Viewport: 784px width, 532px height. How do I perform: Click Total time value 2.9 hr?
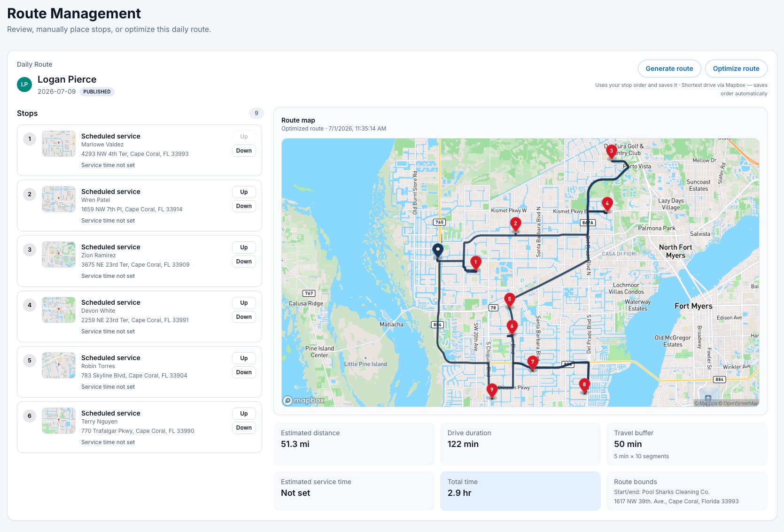pos(459,493)
